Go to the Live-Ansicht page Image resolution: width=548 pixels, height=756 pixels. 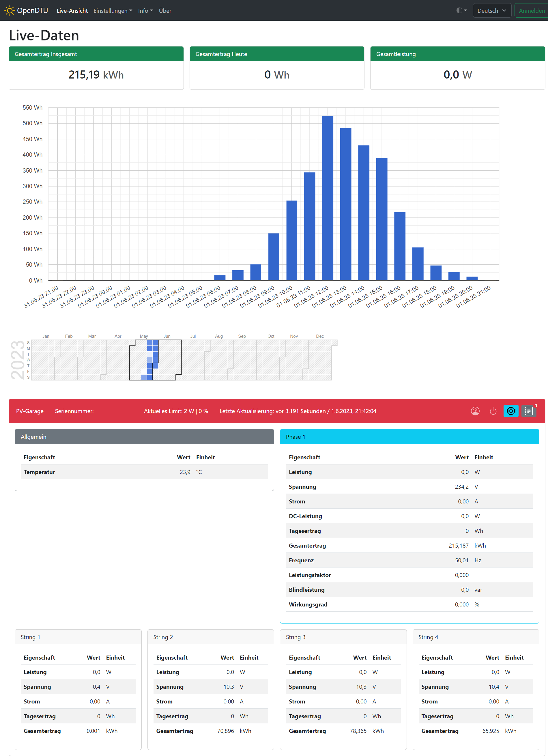tap(72, 11)
